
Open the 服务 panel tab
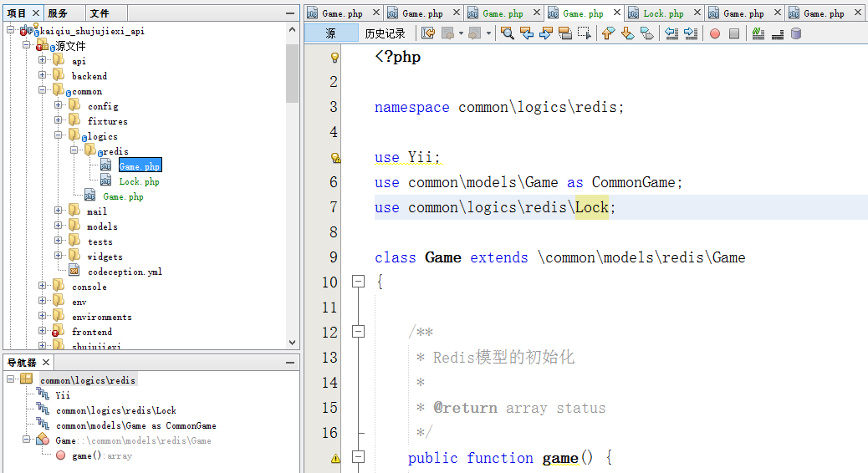pyautogui.click(x=58, y=13)
